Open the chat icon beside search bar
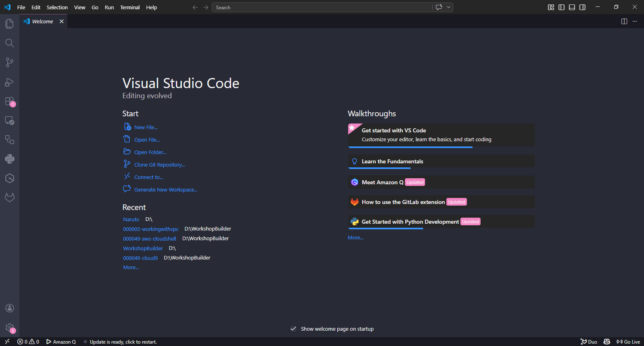 click(439, 7)
